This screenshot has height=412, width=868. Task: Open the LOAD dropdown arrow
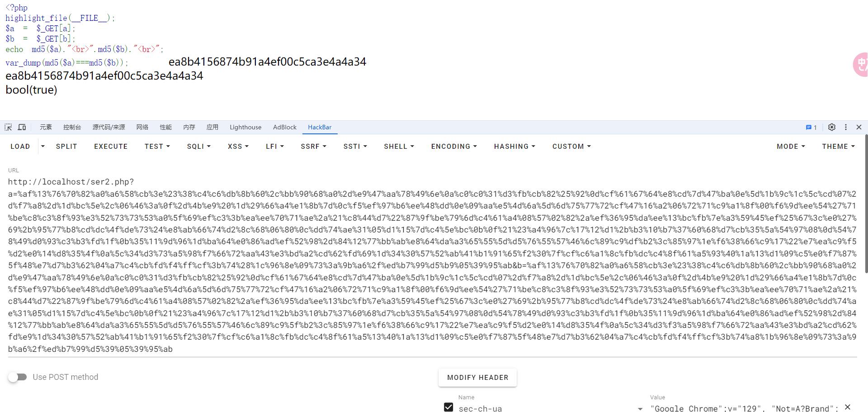pyautogui.click(x=43, y=147)
